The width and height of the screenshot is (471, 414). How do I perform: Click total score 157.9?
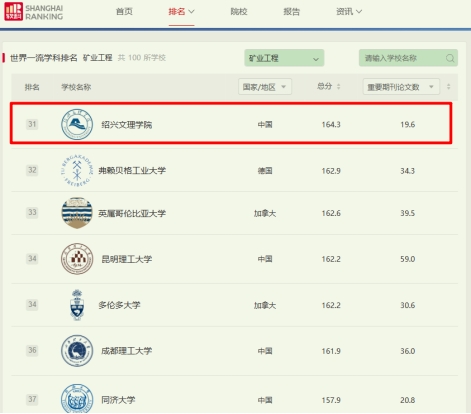(x=331, y=400)
